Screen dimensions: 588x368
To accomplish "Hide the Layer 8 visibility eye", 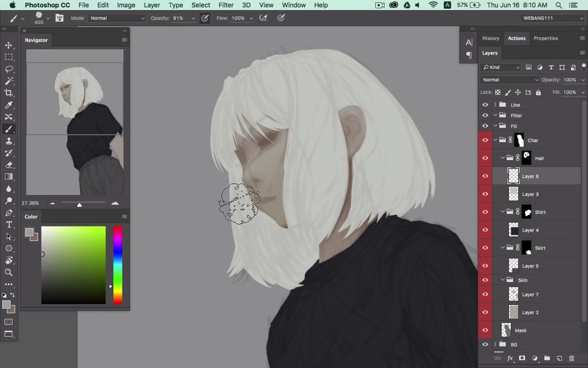I will click(x=485, y=176).
